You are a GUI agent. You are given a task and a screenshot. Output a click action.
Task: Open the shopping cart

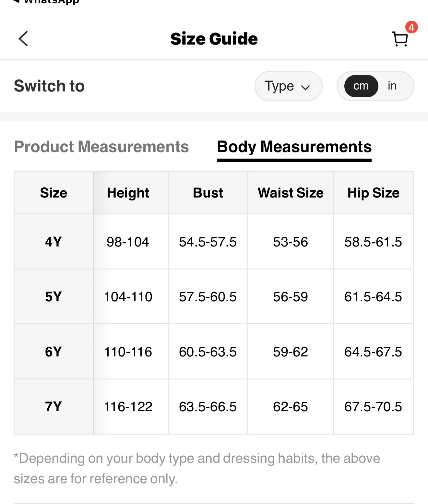pos(400,40)
